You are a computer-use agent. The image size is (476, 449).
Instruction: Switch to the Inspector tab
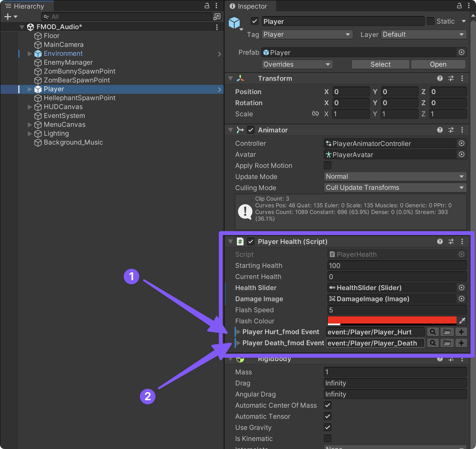pyautogui.click(x=249, y=6)
